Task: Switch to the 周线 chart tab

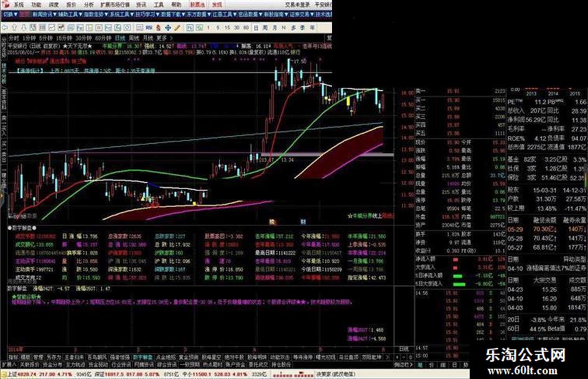Action: [134, 39]
